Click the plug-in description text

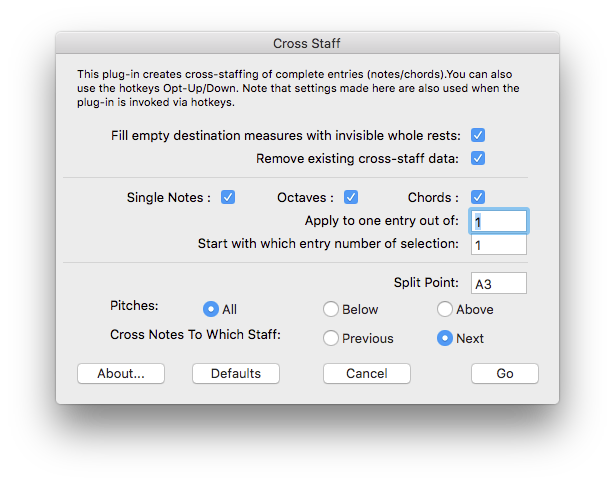(x=298, y=88)
